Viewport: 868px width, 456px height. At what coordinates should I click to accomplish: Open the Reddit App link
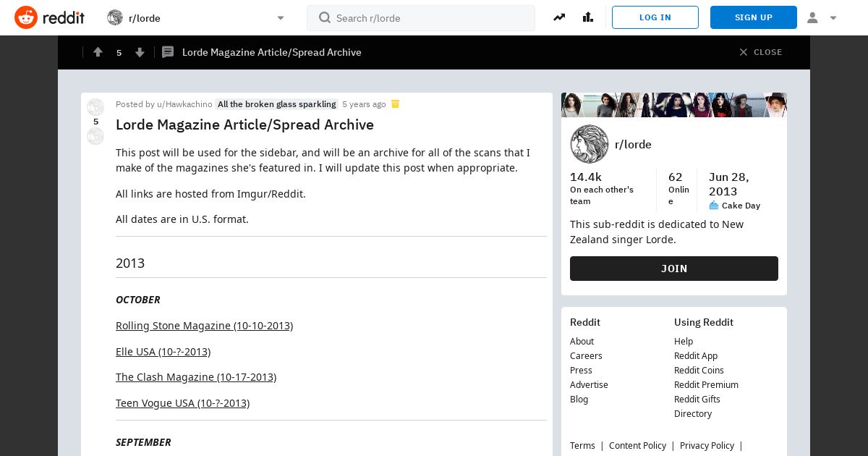pyautogui.click(x=696, y=356)
